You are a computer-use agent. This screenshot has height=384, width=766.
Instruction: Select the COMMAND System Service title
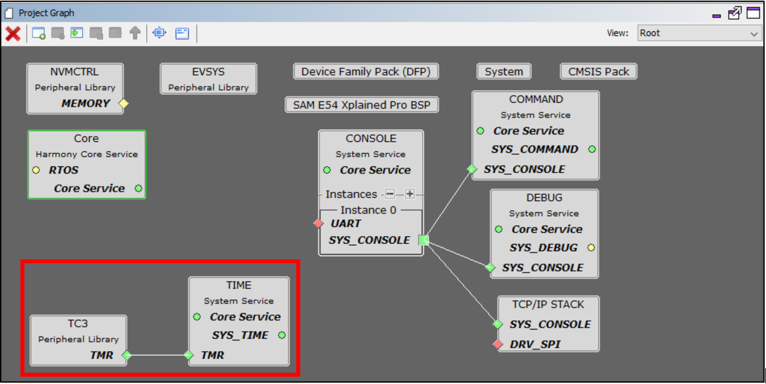[536, 99]
